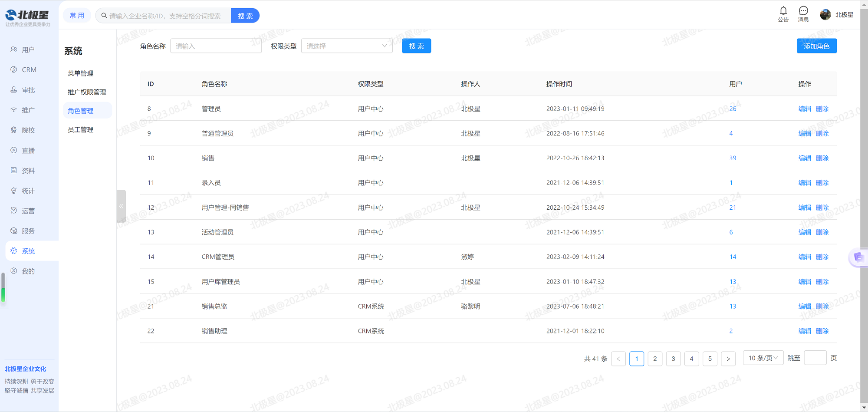Select the 推广权限管理 menu item
The image size is (868, 412).
(x=87, y=92)
